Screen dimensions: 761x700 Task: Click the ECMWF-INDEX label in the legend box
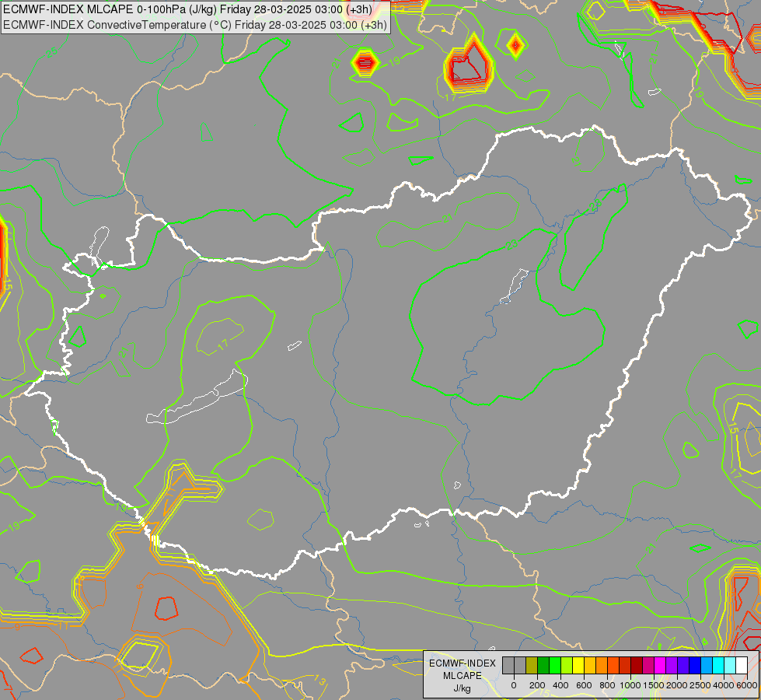tap(463, 663)
